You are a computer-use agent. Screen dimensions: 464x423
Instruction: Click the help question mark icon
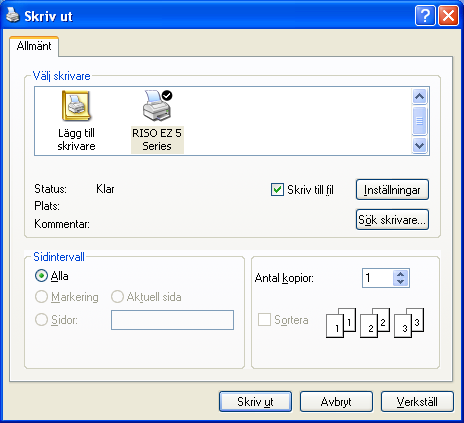[x=425, y=15]
